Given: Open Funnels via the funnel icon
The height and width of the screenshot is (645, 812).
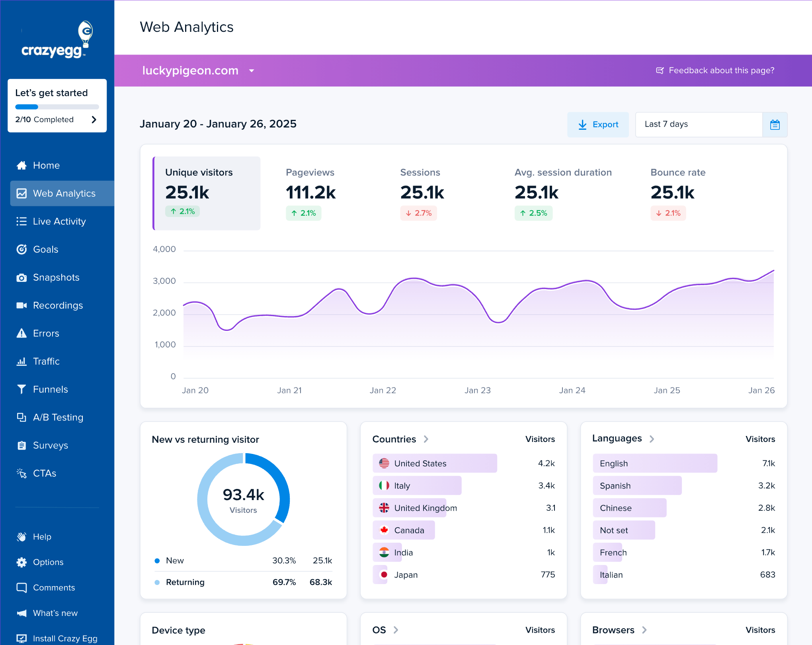Looking at the screenshot, I should (x=21, y=389).
